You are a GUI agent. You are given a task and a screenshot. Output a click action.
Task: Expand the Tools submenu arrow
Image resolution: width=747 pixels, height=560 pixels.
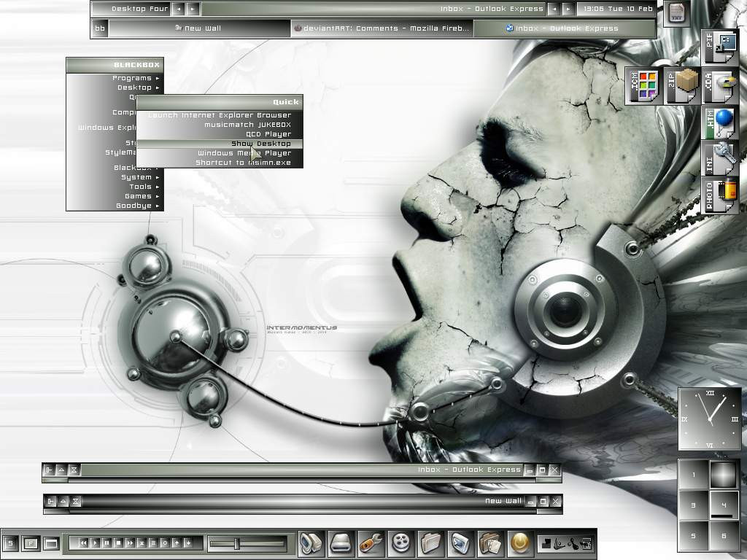click(x=158, y=187)
